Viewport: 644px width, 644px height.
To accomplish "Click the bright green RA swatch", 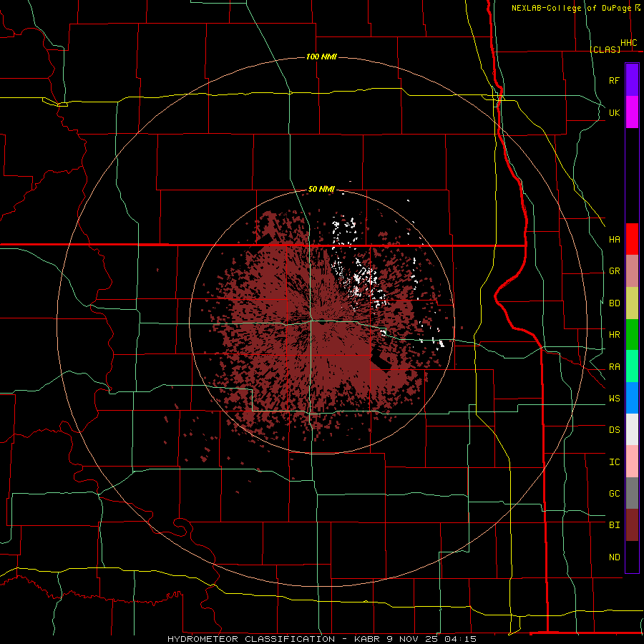I will coord(632,366).
